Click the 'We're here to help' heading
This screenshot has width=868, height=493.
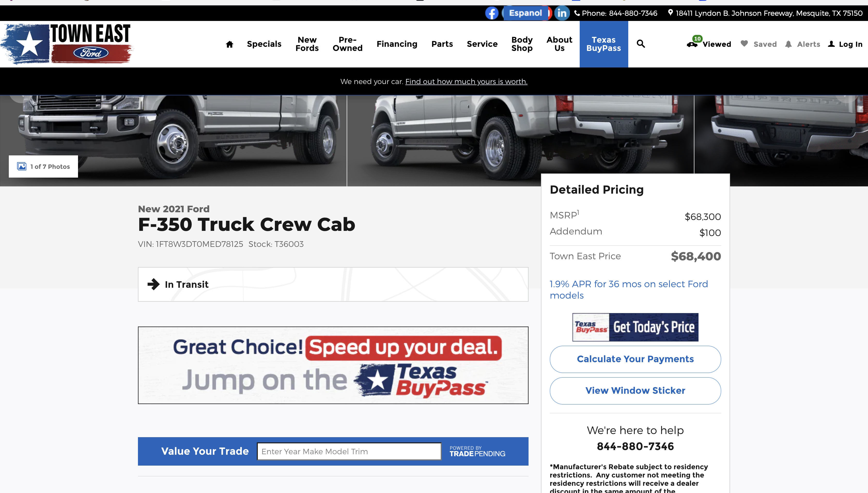tap(635, 430)
